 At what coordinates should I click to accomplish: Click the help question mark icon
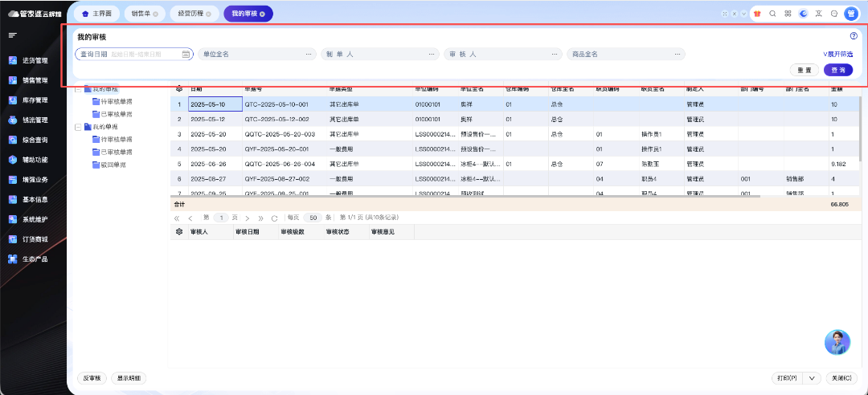click(854, 36)
